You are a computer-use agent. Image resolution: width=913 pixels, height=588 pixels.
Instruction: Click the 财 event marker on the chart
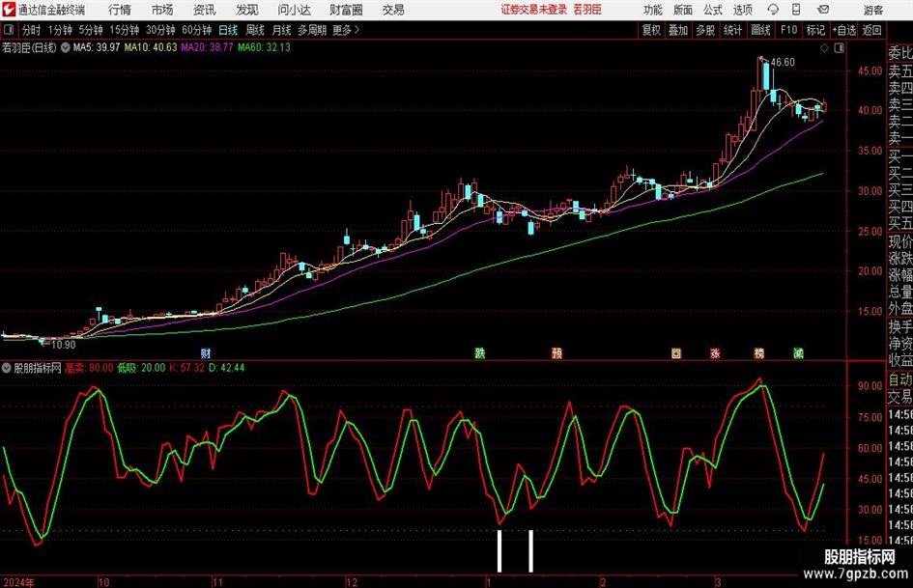coord(206,353)
